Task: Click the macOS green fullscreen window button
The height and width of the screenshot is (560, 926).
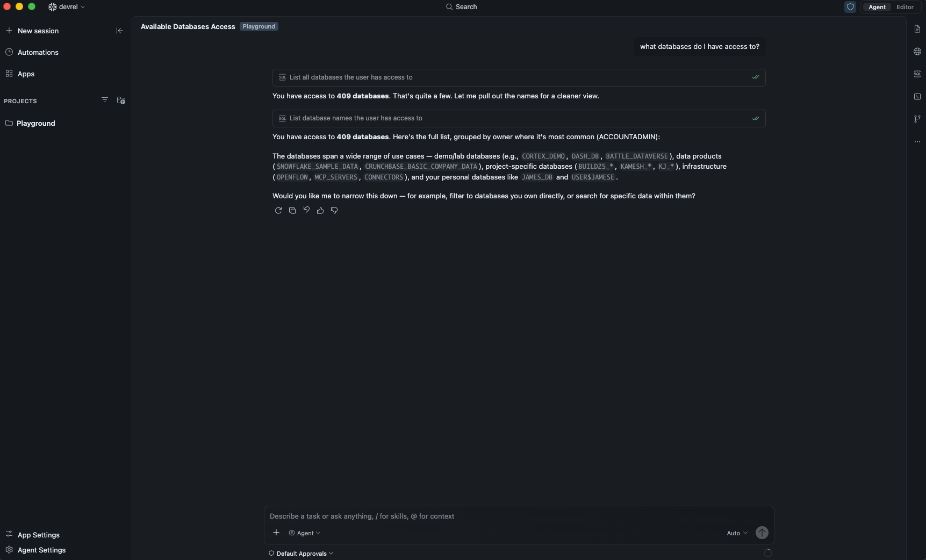Action: (x=32, y=6)
